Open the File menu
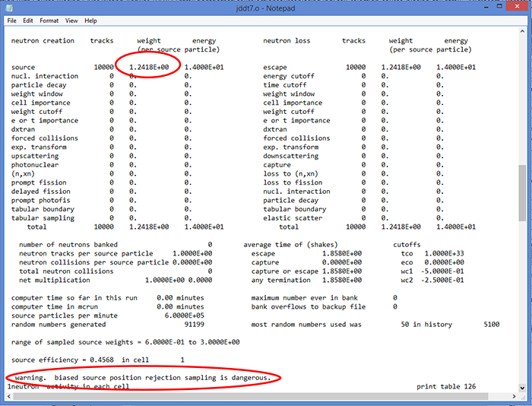This screenshot has height=406, width=532. pyautogui.click(x=12, y=21)
